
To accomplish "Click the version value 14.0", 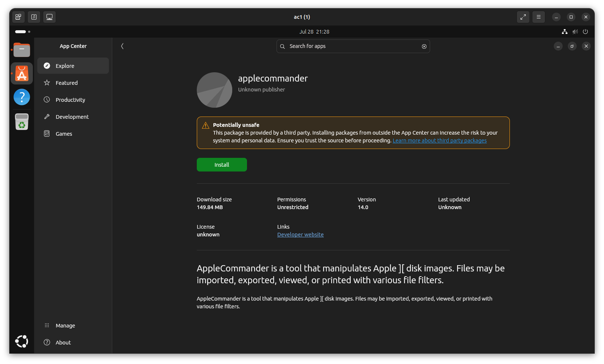I will point(363,207).
